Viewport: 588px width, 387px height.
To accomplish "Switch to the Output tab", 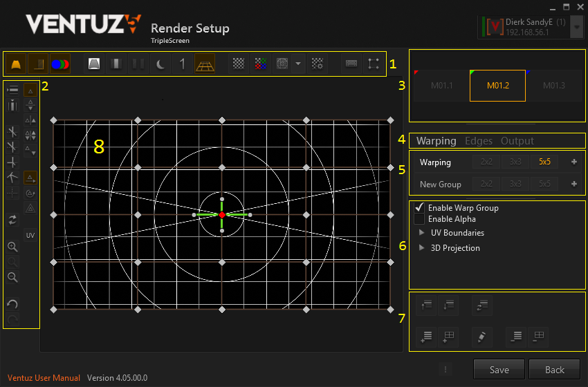I will (517, 141).
